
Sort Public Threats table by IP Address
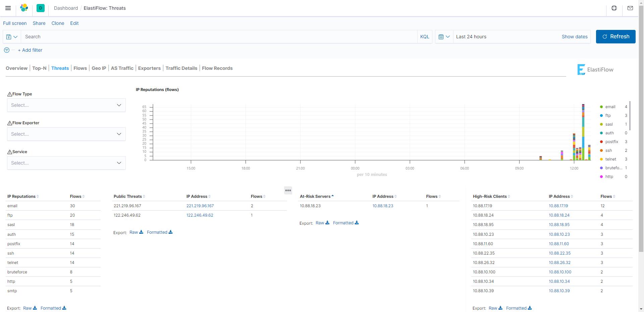point(199,196)
